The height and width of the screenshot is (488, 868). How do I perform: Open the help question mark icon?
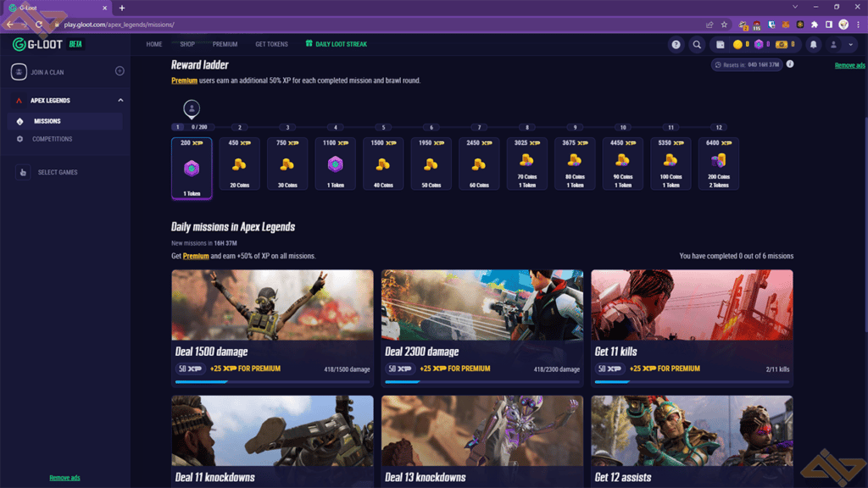click(x=676, y=44)
